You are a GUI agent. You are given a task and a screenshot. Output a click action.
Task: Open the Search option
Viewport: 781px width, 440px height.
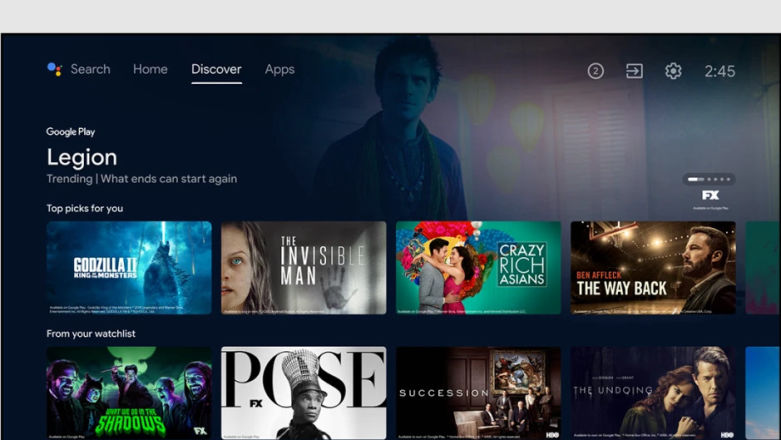click(x=90, y=69)
